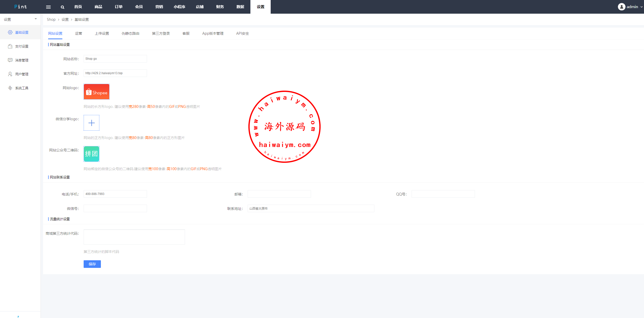
Task: Click the search magnifier icon
Action: [x=62, y=7]
